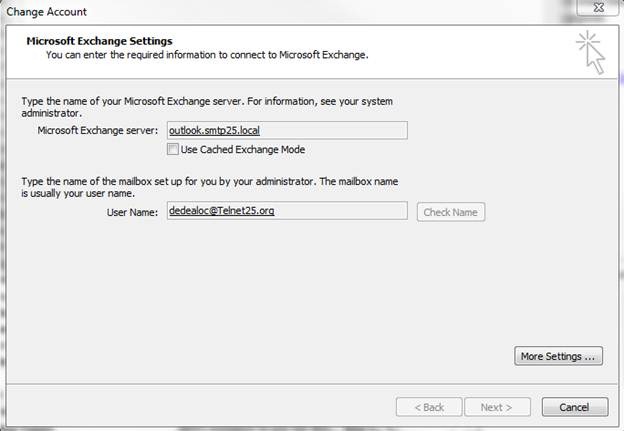Screen dimensions: 624x431
Task: Click the header description about required information
Action: pos(207,55)
